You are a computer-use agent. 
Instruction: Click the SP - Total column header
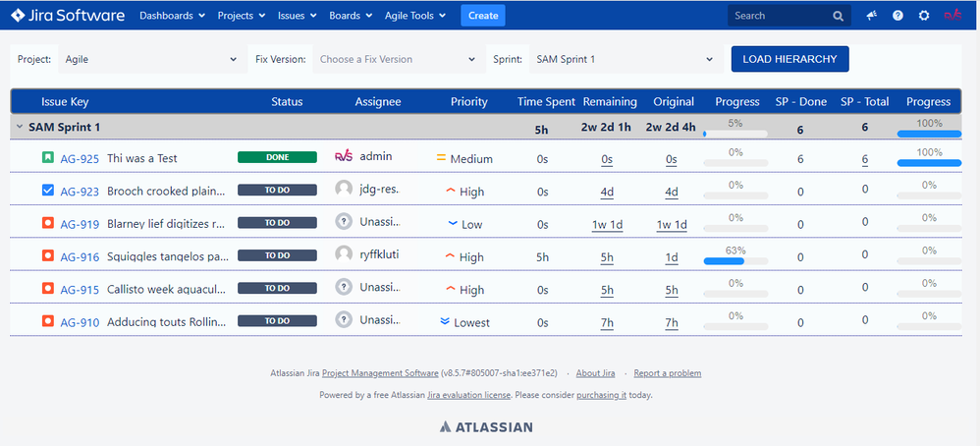pos(865,102)
